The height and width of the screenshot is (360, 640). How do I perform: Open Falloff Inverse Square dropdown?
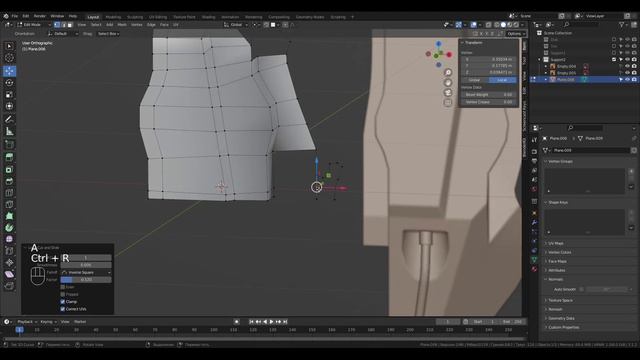[x=86, y=272]
